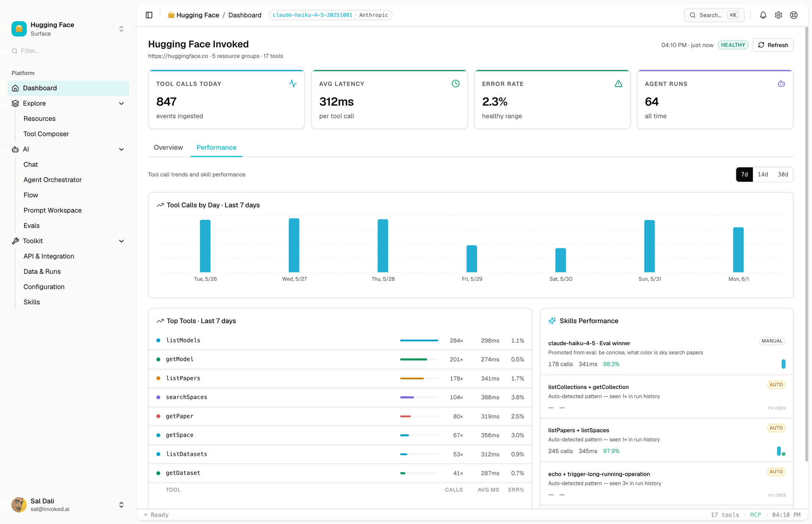Viewport: 812px width, 524px height.
Task: Open the Sal Dali account menu chevron
Action: click(121, 505)
